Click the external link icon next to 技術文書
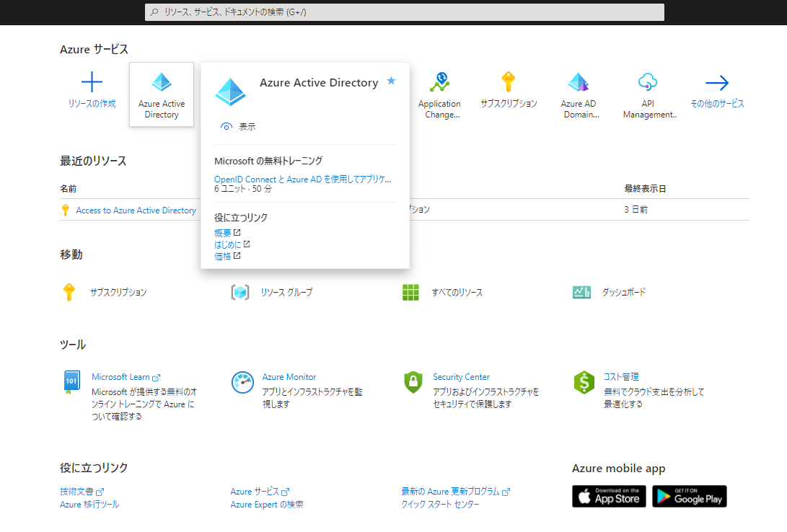 pos(100,492)
